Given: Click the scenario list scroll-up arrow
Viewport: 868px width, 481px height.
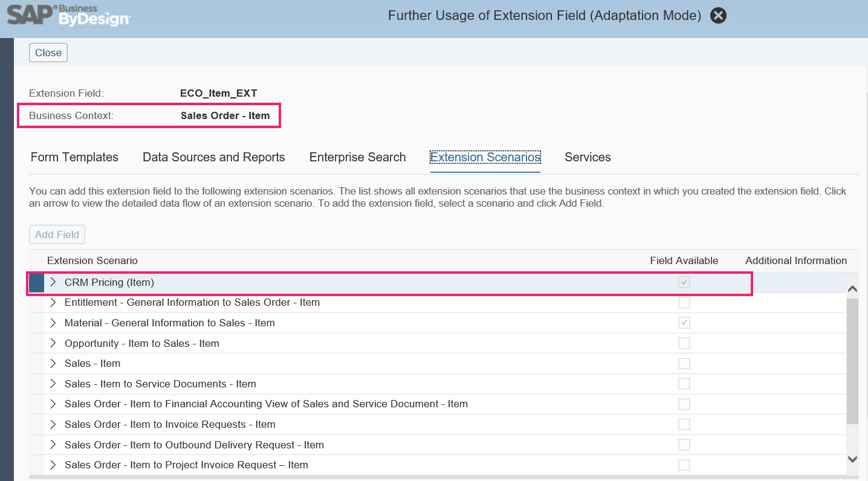Looking at the screenshot, I should tap(852, 289).
